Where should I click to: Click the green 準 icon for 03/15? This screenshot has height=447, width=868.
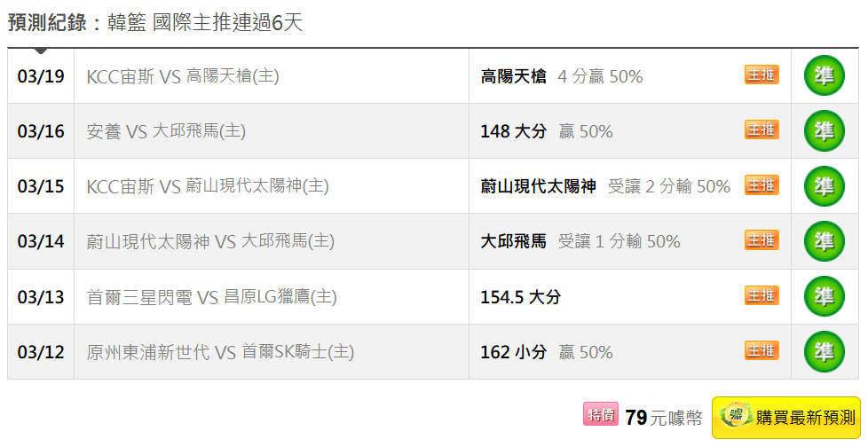[x=824, y=186]
